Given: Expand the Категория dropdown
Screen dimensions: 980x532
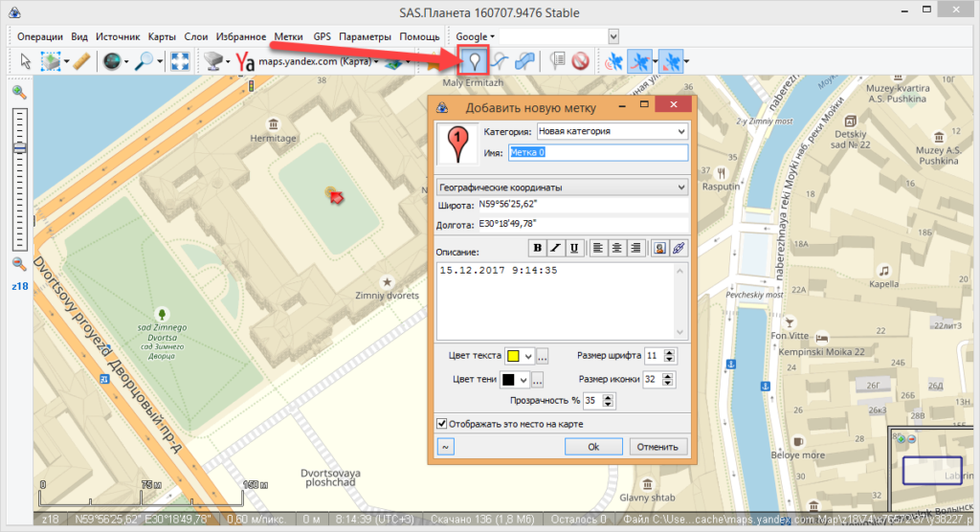Looking at the screenshot, I should point(680,131).
